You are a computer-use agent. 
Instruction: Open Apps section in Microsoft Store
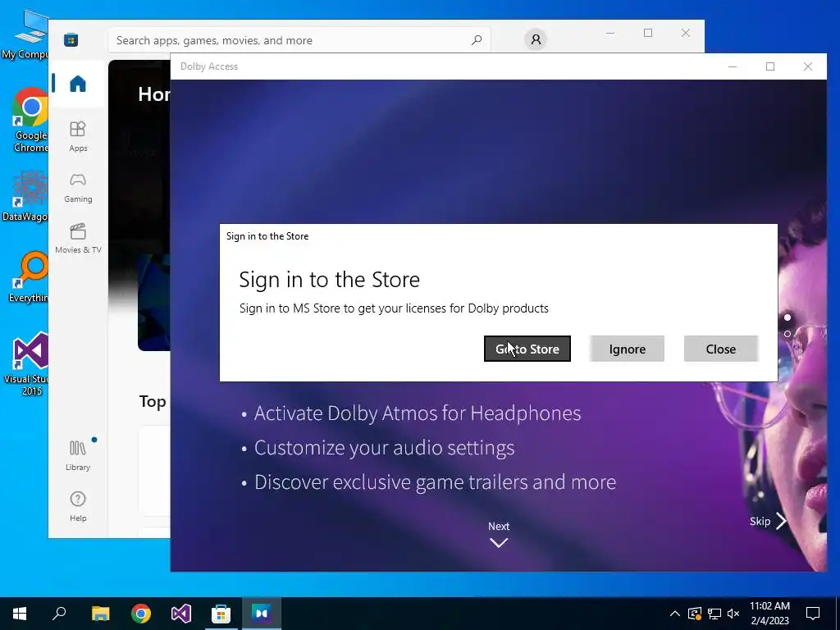click(x=78, y=136)
